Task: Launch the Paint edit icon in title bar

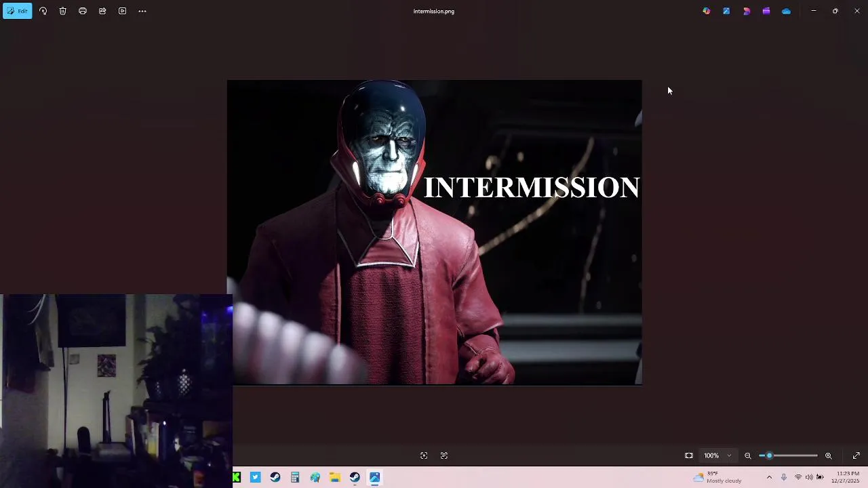Action: click(726, 11)
